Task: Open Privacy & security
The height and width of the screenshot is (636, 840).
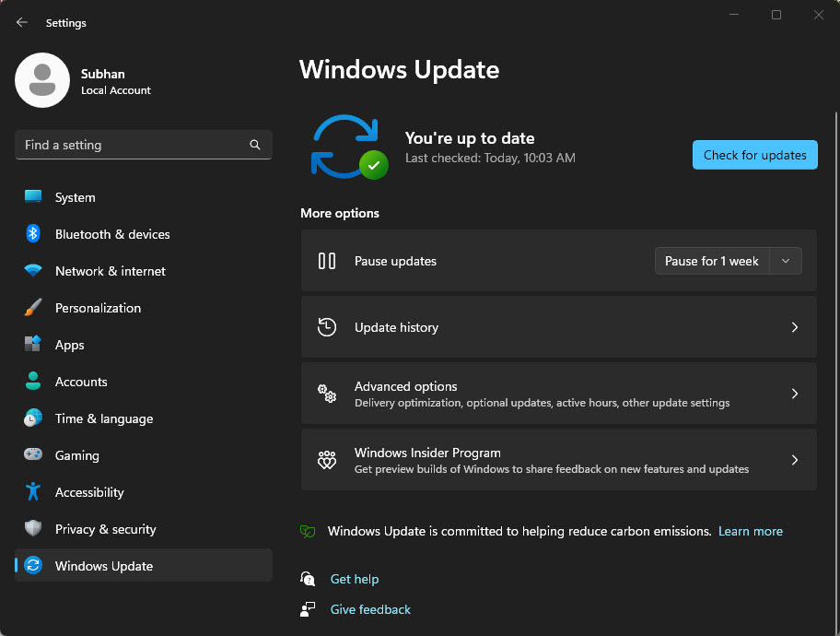Action: point(144,529)
